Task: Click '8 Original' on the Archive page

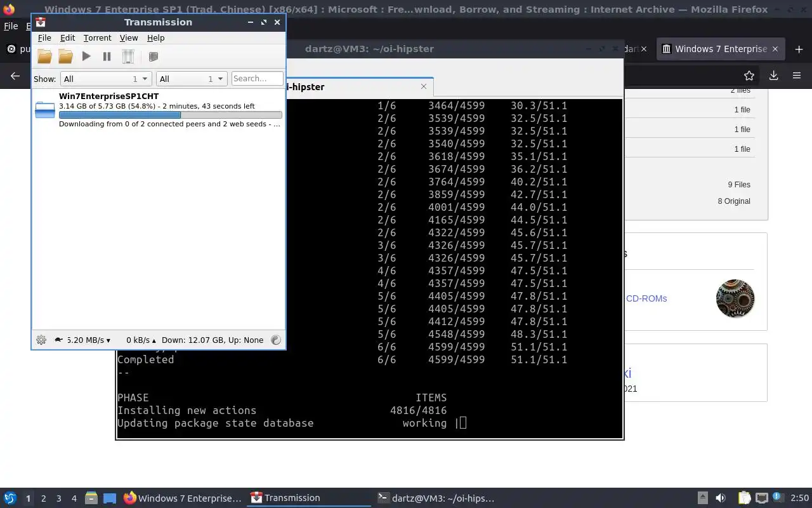Action: [x=734, y=201]
